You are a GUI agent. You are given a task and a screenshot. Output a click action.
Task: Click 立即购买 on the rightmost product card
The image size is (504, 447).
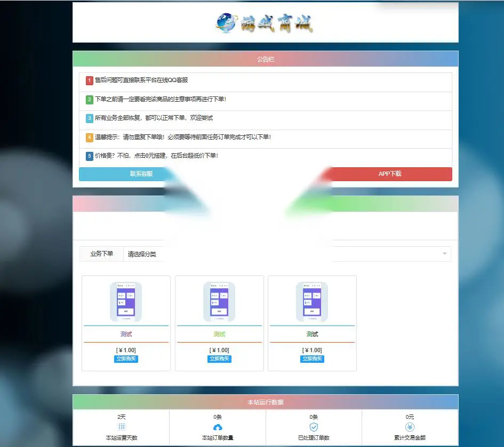(x=312, y=359)
